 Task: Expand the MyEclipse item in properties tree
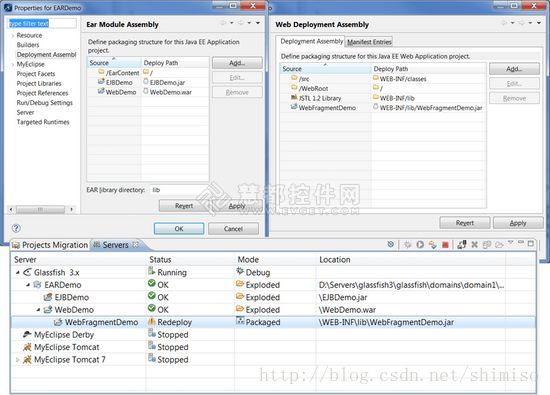(13, 65)
